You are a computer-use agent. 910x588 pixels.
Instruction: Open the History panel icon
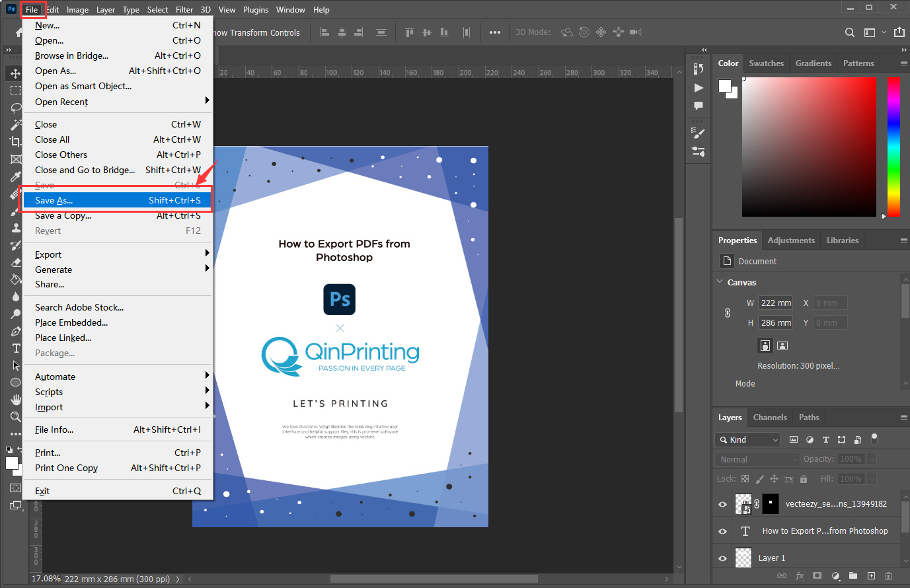(699, 69)
